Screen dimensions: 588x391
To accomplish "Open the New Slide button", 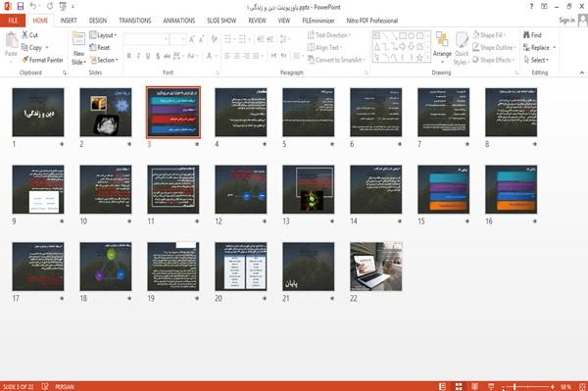I will pos(78,49).
